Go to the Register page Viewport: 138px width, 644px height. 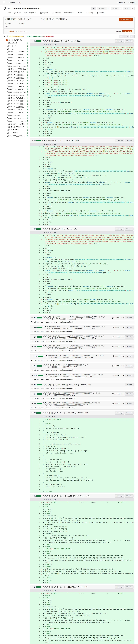tap(121, 3)
